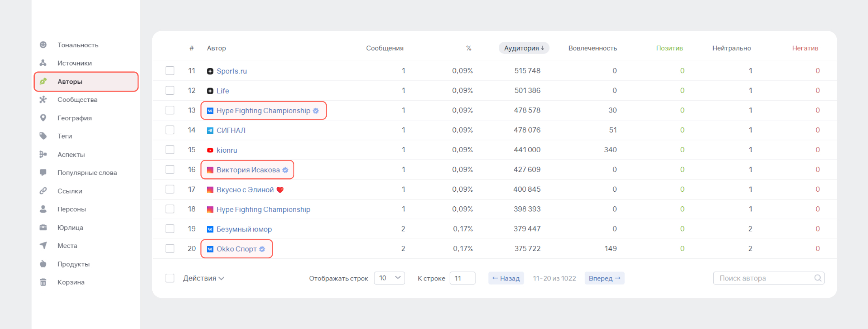Open the rows-per-page dropdown showing 10
The width and height of the screenshot is (868, 329).
tap(389, 278)
